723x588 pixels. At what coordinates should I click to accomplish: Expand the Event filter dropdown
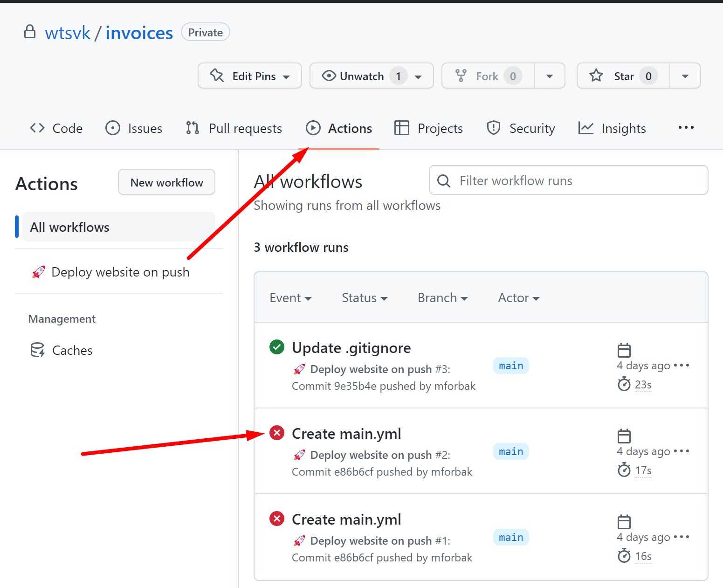pos(290,298)
